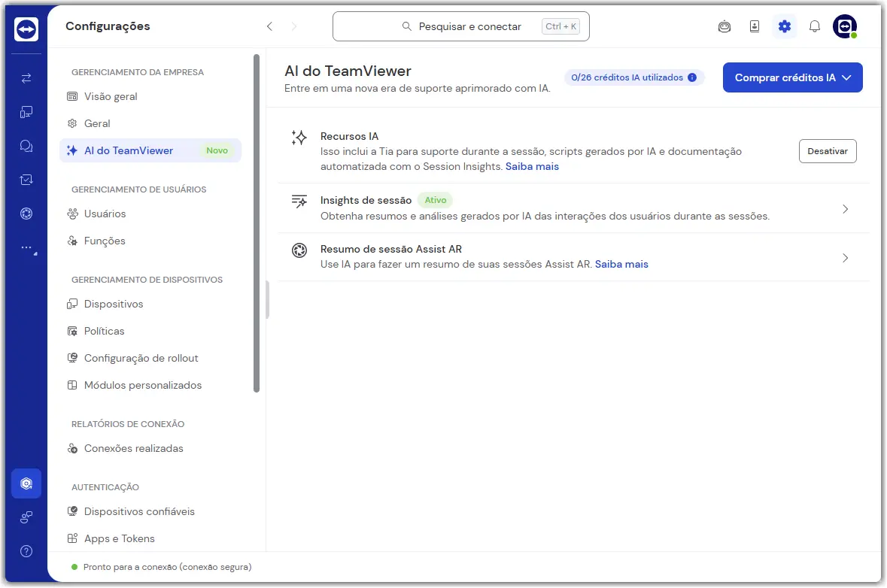Click the search magnifier icon
This screenshot has height=588, width=887.
(406, 26)
